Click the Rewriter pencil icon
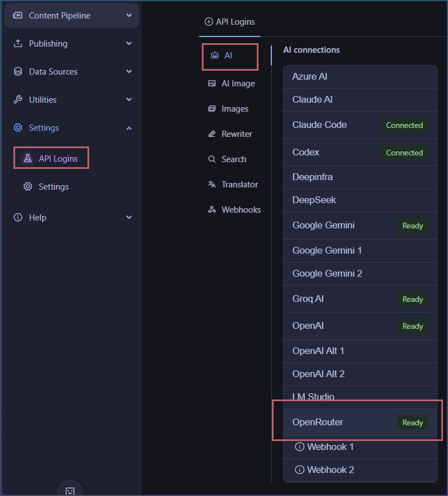The image size is (448, 496). pyautogui.click(x=212, y=134)
